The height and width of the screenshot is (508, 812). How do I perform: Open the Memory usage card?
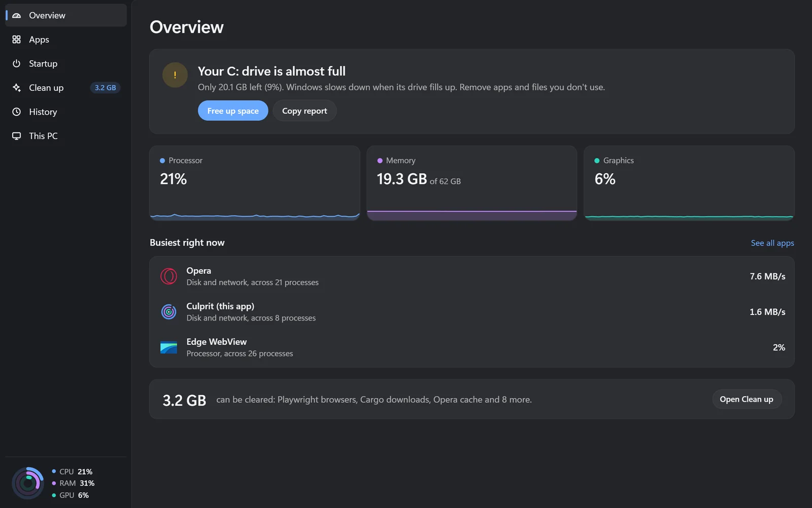472,183
